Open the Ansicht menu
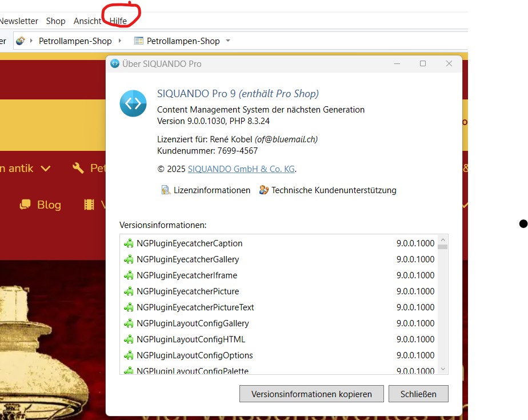 pos(87,21)
